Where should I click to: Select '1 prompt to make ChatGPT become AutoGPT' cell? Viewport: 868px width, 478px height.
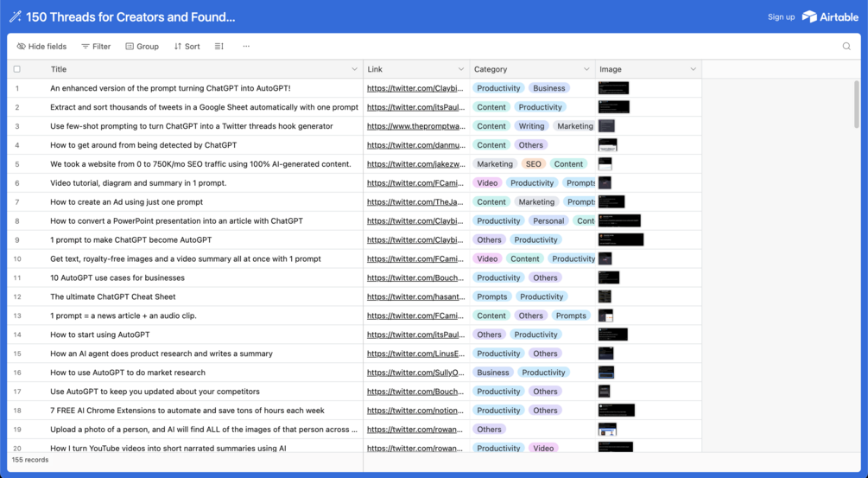131,239
